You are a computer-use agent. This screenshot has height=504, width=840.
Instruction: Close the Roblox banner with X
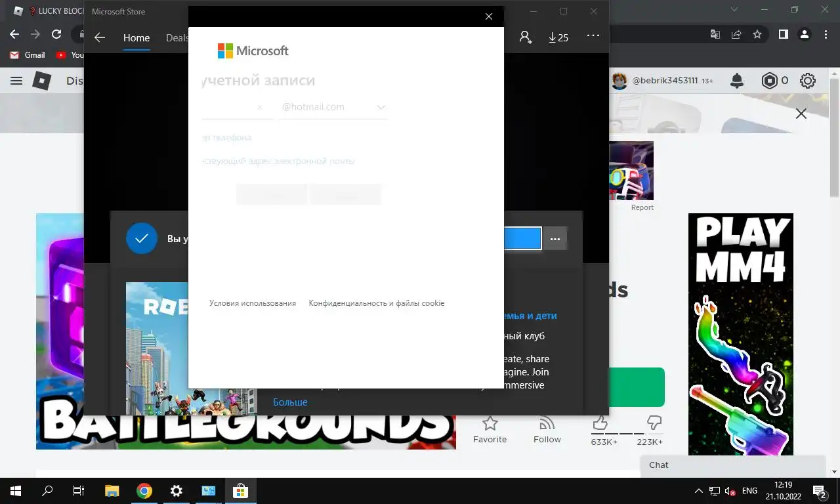click(801, 114)
